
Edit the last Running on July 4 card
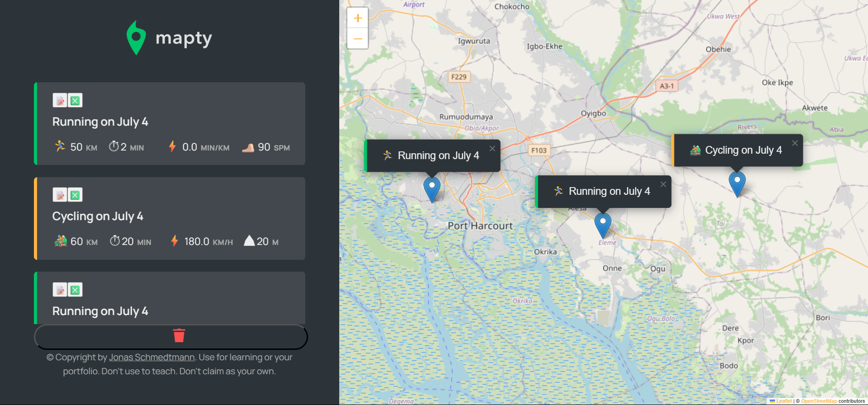pos(60,290)
